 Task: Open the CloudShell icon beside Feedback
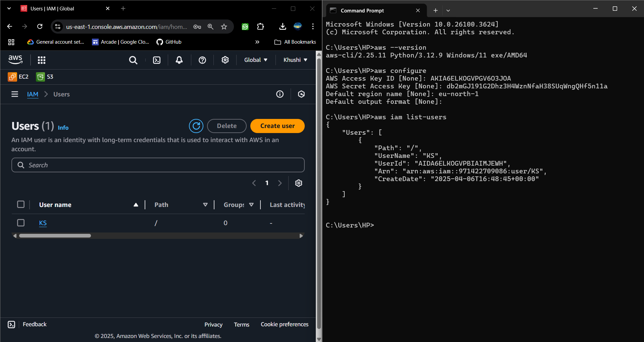click(11, 325)
